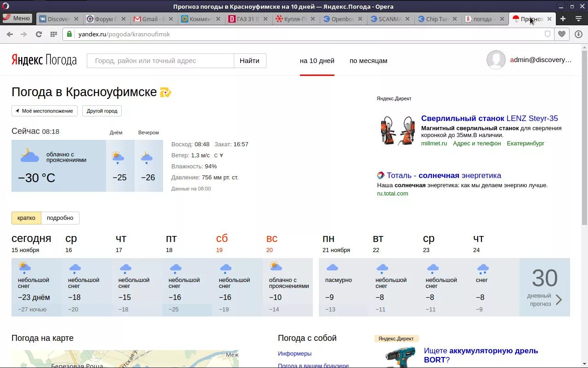The width and height of the screenshot is (588, 368).
Task: Click the чт 24 snow icon
Action: pos(483,268)
